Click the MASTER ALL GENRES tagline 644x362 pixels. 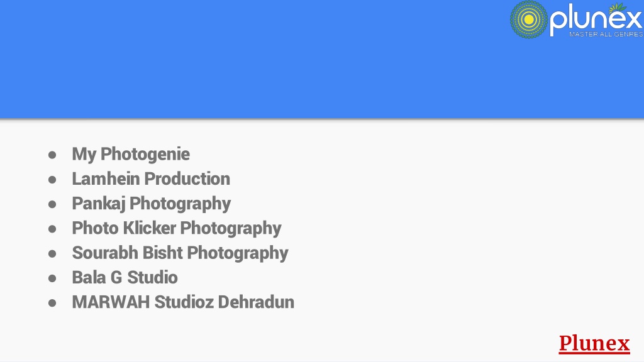pyautogui.click(x=606, y=34)
